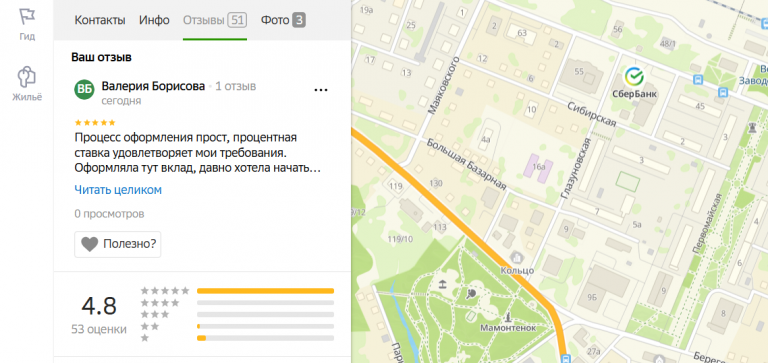Select the Отзывы tab
This screenshot has height=363, width=768.
[215, 20]
